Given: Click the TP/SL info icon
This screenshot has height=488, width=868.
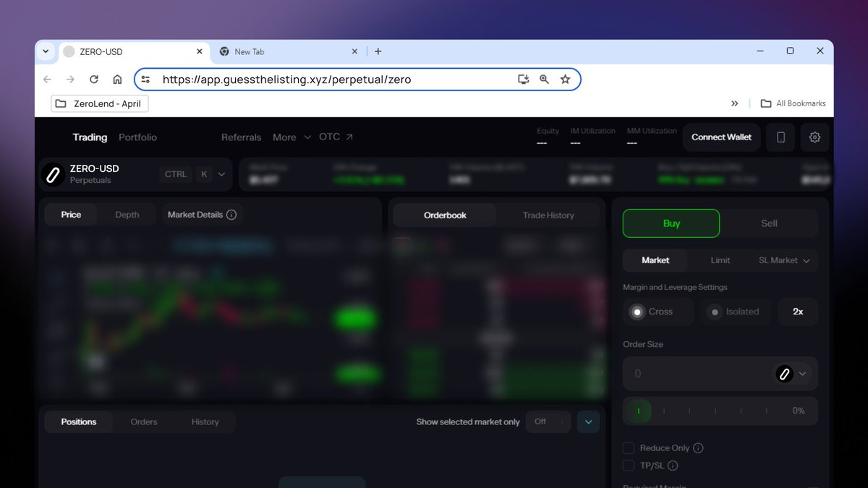Looking at the screenshot, I should (x=673, y=466).
